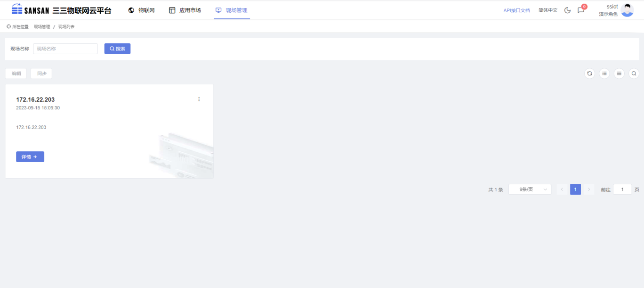Open the messages icon with red badge
Image resolution: width=644 pixels, height=288 pixels.
tap(581, 10)
